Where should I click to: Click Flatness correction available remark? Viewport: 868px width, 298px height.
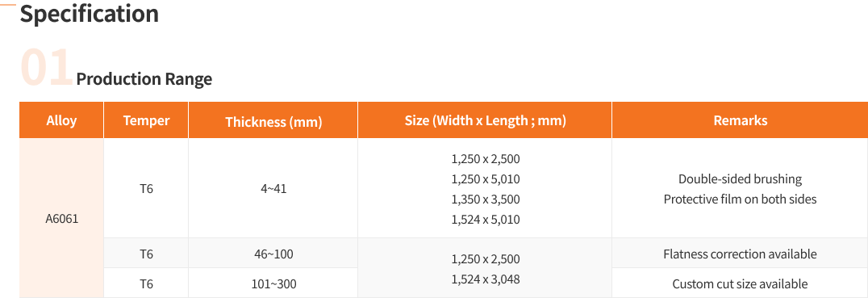[740, 254]
